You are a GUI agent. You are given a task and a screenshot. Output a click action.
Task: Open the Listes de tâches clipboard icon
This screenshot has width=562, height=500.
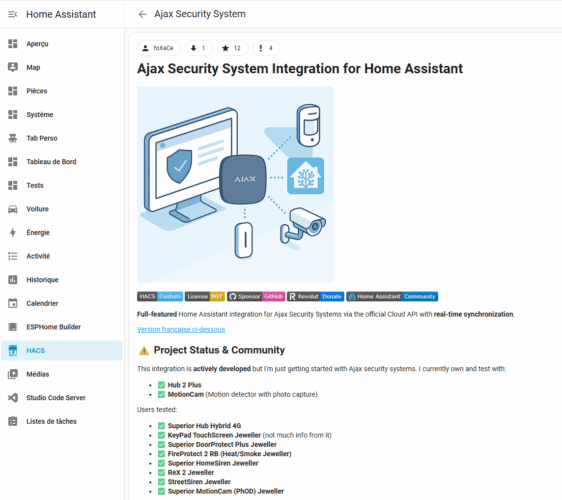pos(13,421)
